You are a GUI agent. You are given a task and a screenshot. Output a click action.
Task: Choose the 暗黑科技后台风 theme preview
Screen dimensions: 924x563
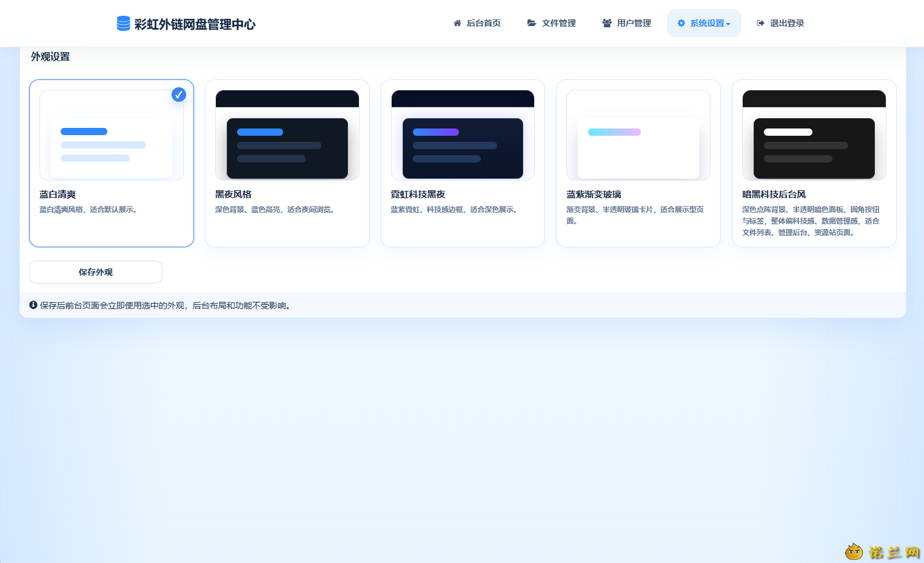[x=814, y=135]
